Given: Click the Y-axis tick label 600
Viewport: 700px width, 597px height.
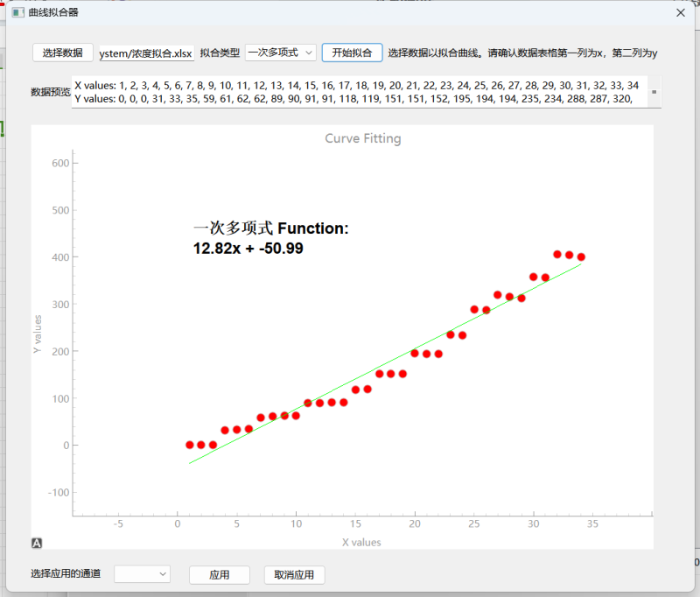Looking at the screenshot, I should pyautogui.click(x=60, y=163).
